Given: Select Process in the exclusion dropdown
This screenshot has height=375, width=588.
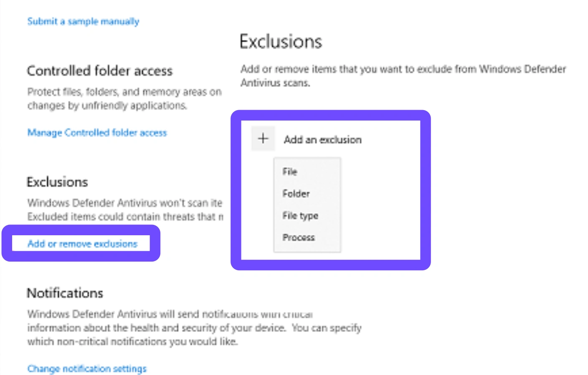Looking at the screenshot, I should pos(299,237).
